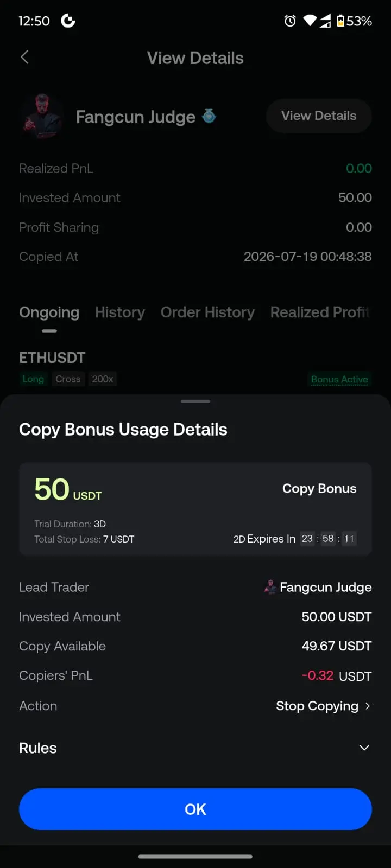Select the Realized Profit tab

(x=320, y=312)
